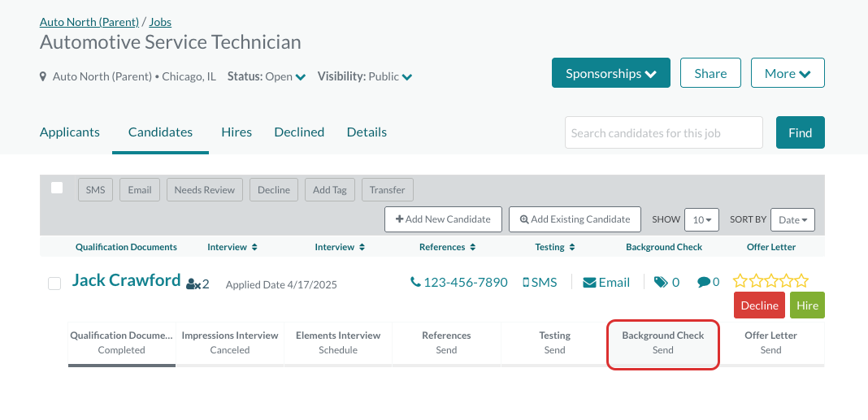
Task: Click the bulk Decline toolbar button
Action: [274, 189]
